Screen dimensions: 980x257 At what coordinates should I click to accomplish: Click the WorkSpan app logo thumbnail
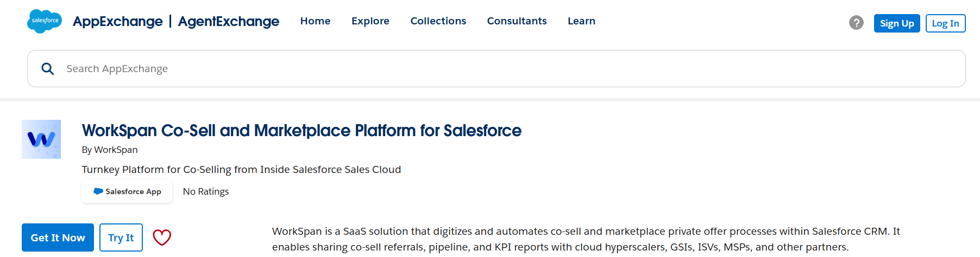click(x=41, y=139)
